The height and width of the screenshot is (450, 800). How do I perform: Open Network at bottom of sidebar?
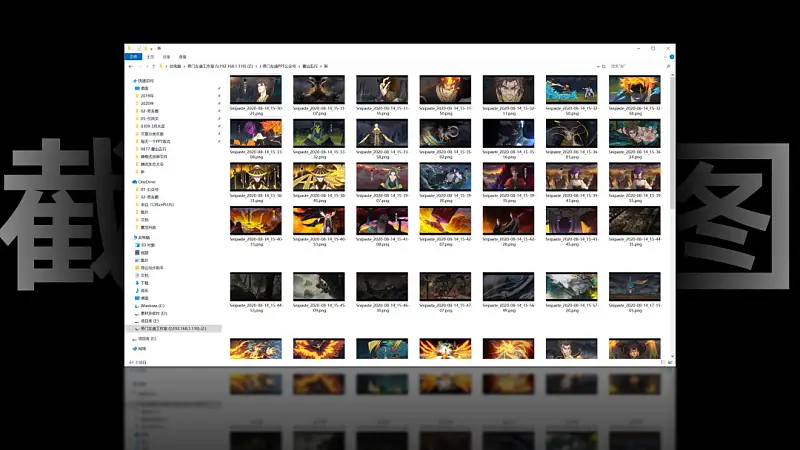click(139, 349)
